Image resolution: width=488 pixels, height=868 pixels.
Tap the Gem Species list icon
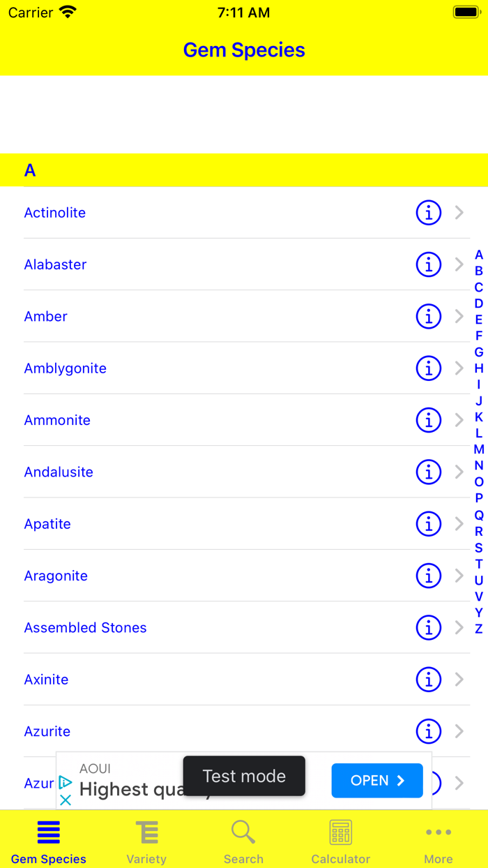click(48, 832)
